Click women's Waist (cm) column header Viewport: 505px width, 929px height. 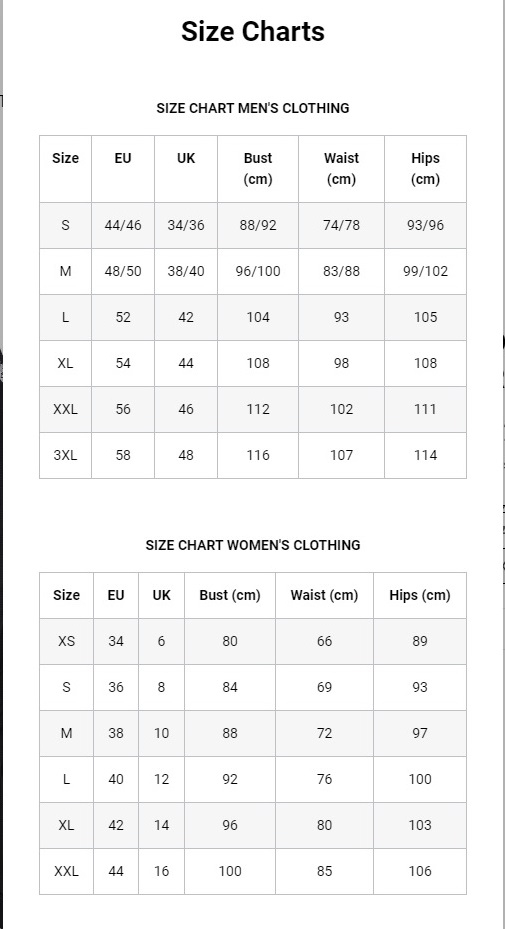point(324,595)
